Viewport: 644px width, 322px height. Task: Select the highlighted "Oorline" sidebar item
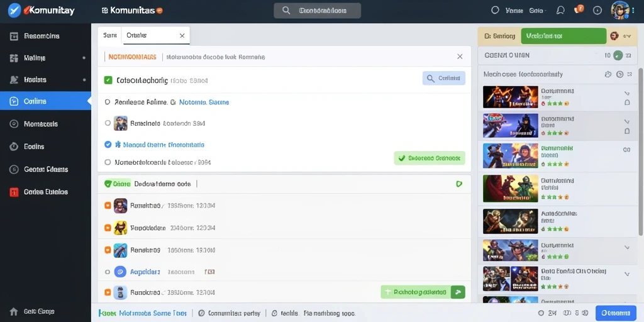click(45, 101)
